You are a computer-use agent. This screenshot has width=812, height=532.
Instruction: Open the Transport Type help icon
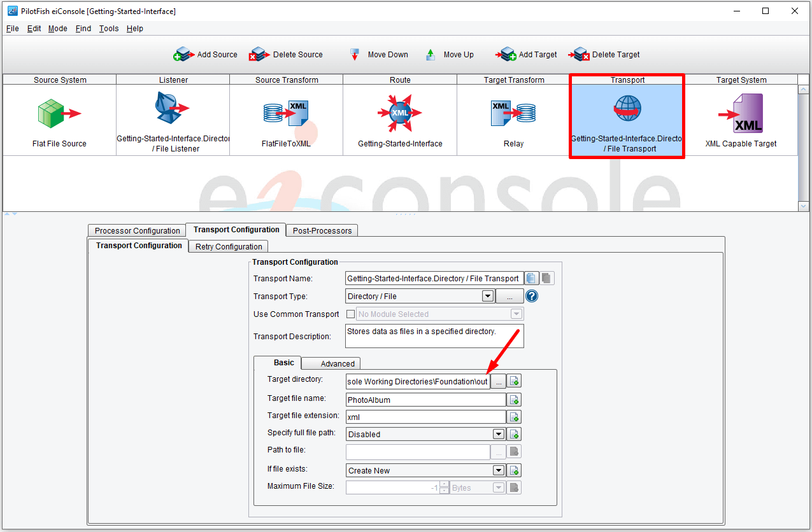532,296
